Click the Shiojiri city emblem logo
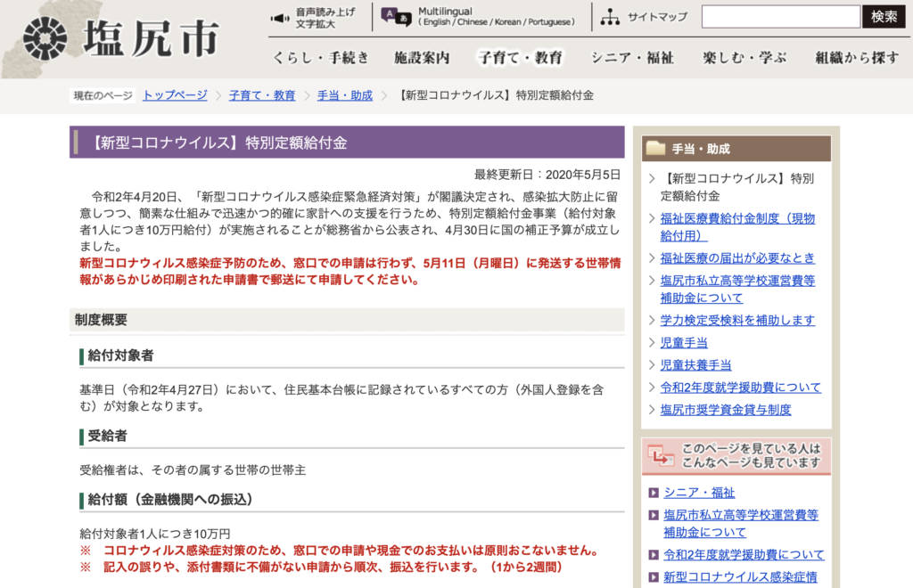The height and width of the screenshot is (588, 913). pos(45,38)
